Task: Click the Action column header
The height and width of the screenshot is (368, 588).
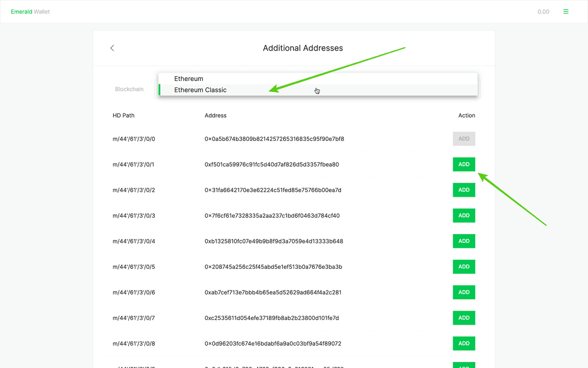Action: point(467,115)
